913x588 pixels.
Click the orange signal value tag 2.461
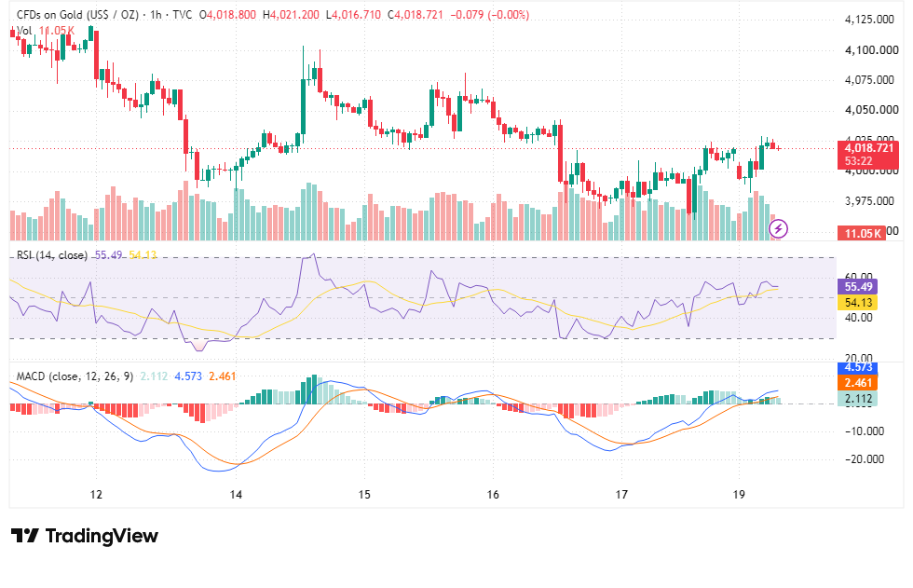point(858,382)
